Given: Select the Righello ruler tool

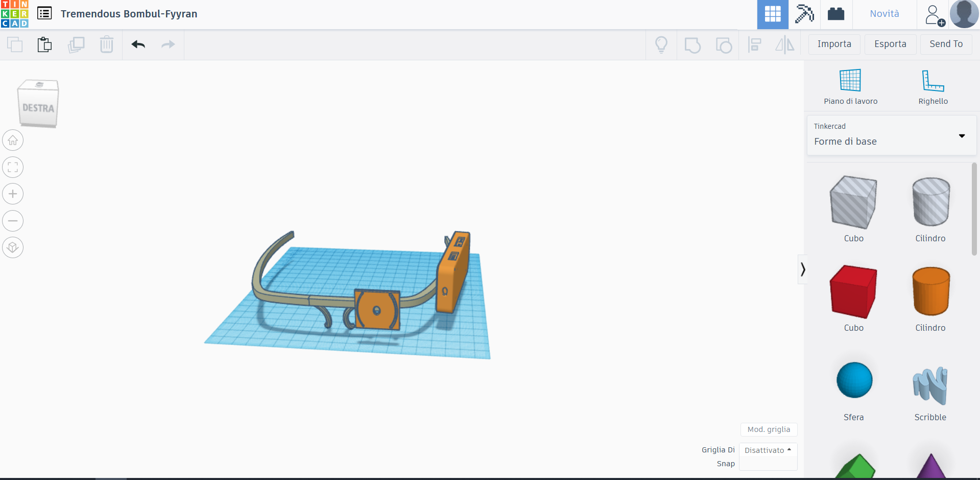Looking at the screenshot, I should click(x=933, y=87).
